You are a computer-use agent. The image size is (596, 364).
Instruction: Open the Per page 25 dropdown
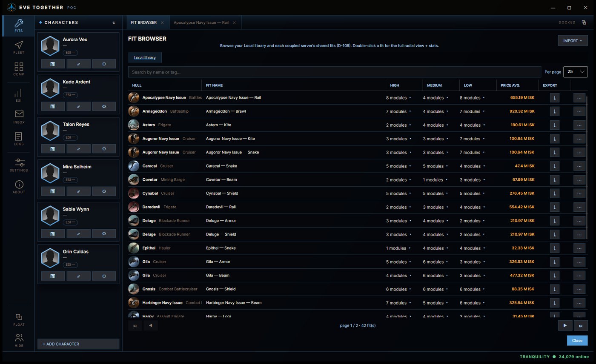pyautogui.click(x=575, y=72)
